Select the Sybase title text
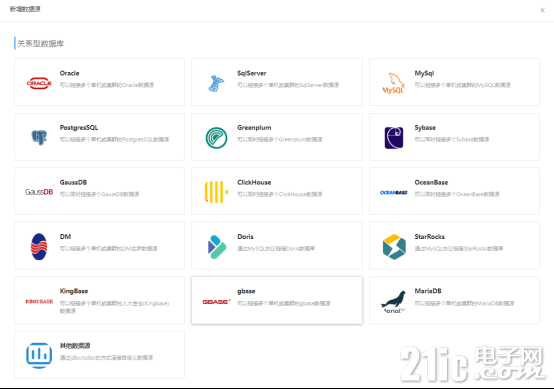Image resolution: width=554 pixels, height=389 pixels. (425, 128)
